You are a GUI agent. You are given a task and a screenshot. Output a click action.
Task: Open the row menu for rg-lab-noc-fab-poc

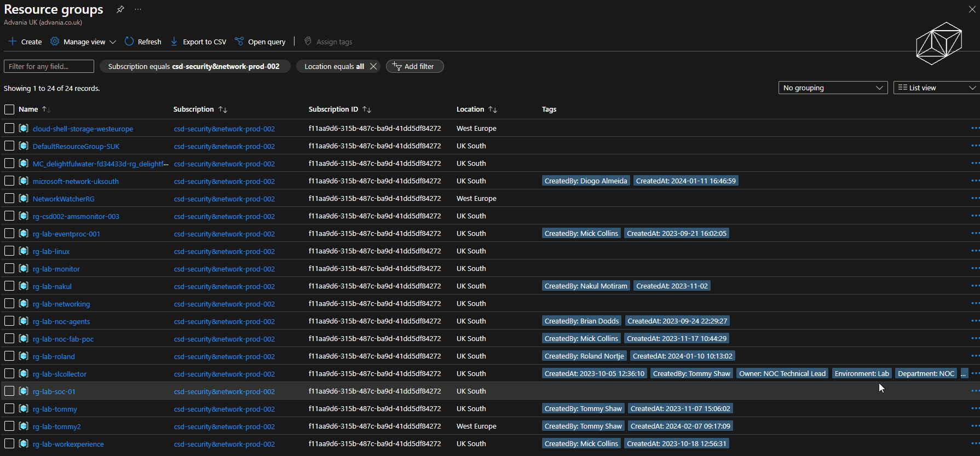click(975, 338)
